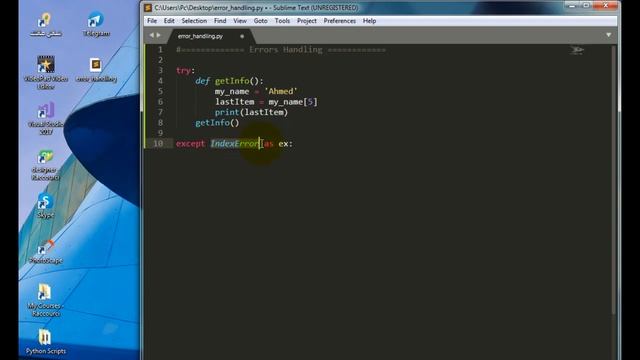The height and width of the screenshot is (360, 640).
Task: Go to next tab with right arrow
Action: tap(159, 36)
